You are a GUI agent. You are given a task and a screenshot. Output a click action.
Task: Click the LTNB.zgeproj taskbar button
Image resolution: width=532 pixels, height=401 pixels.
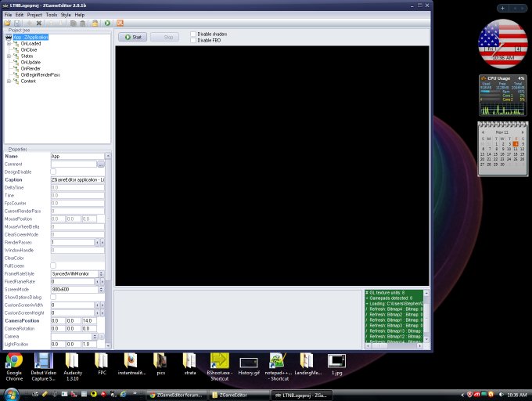click(301, 395)
